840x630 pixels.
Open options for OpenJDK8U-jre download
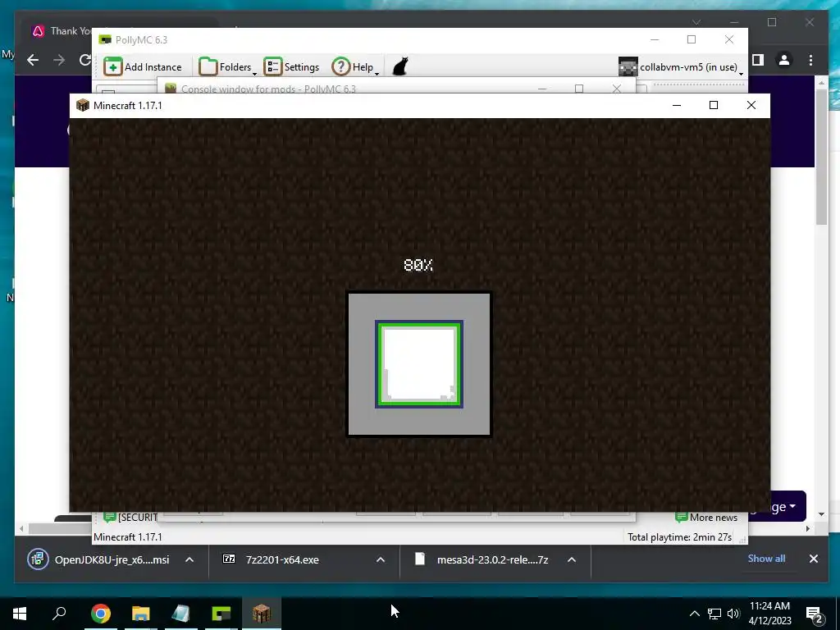[189, 559]
